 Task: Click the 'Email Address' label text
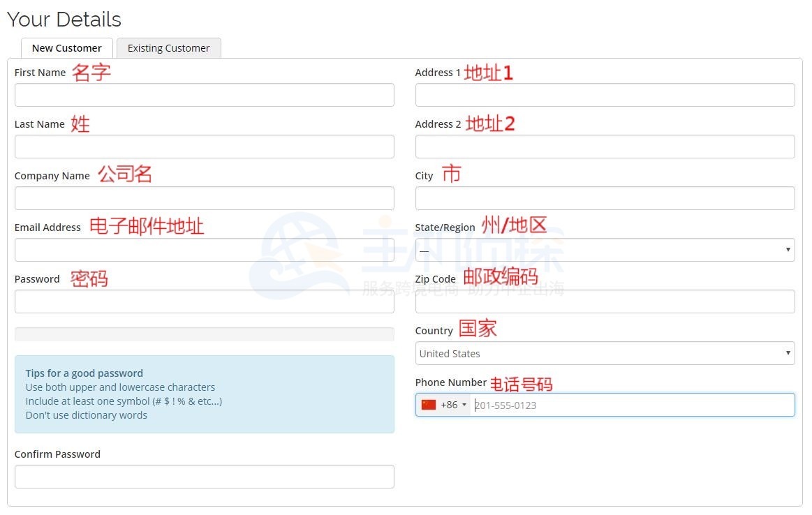click(47, 227)
